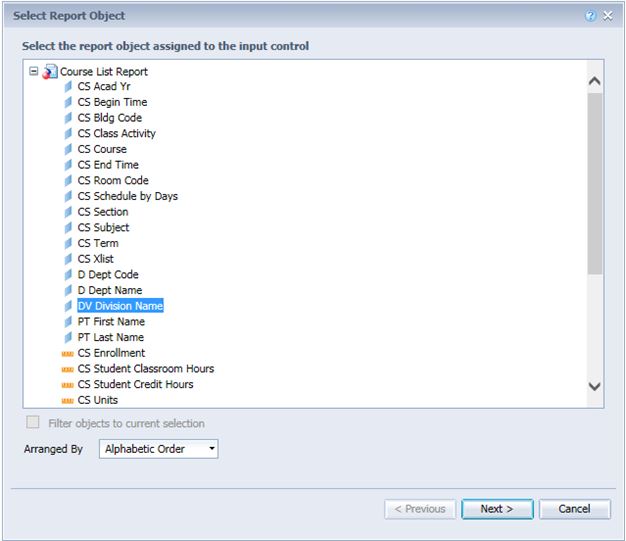Click the measure icon beside CS Units
Screen dimensions: 626x541
point(67,401)
